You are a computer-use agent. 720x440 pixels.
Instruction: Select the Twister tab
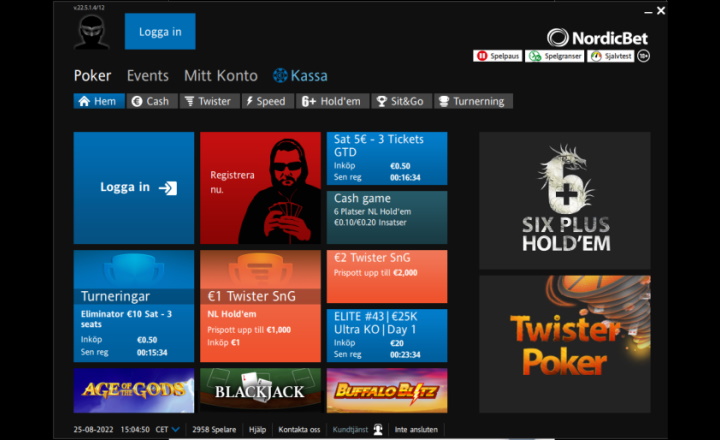209,101
